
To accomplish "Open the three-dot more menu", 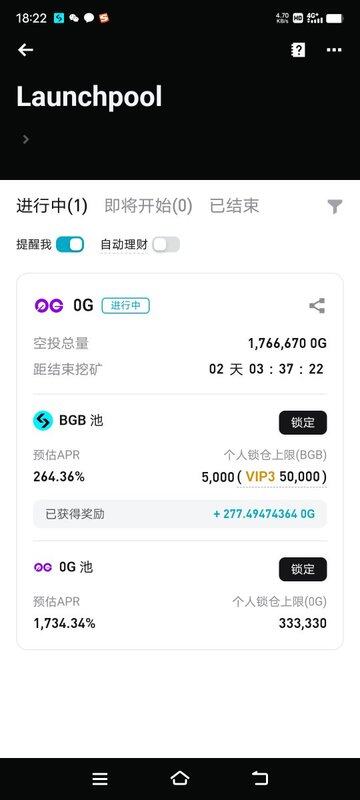I will [334, 49].
